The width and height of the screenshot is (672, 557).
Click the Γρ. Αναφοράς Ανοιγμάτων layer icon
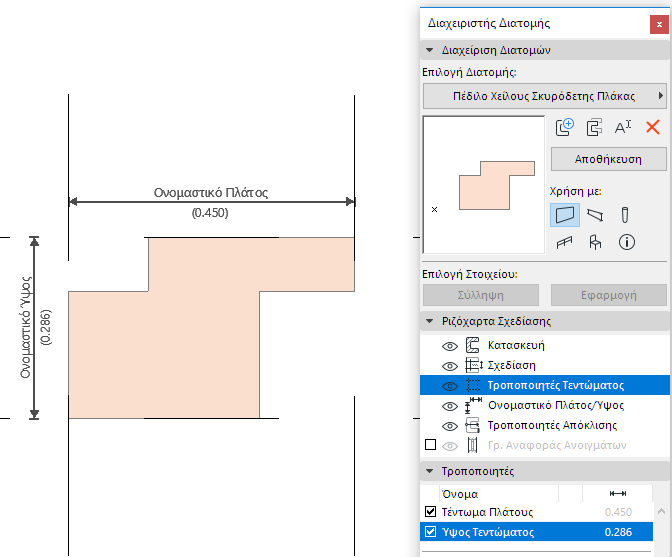click(x=472, y=446)
